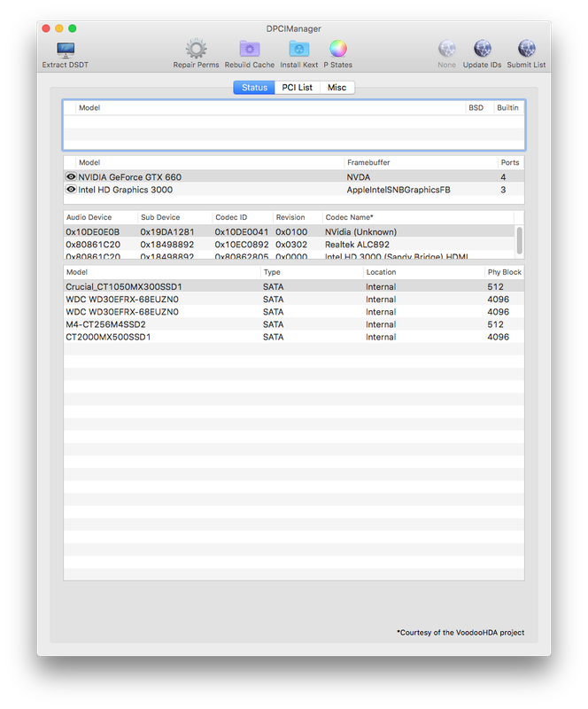588x709 pixels.
Task: Click Submit List globe icon
Action: click(x=526, y=49)
